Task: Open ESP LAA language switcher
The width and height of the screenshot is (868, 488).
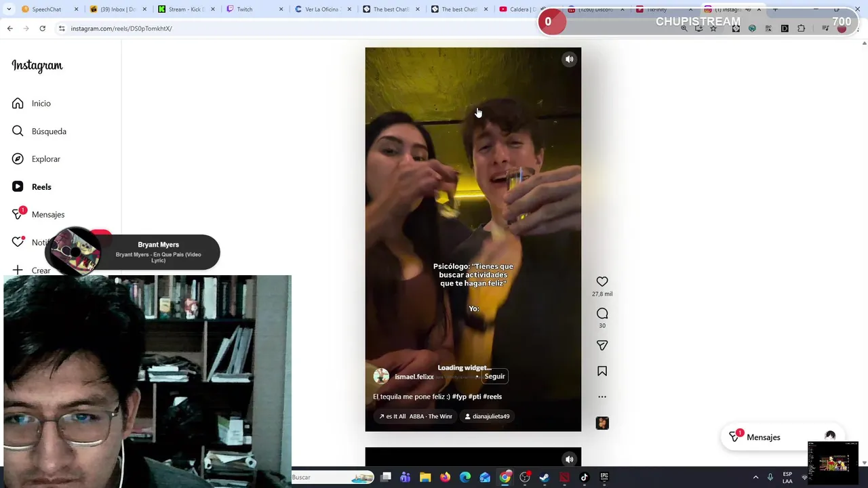Action: point(787,477)
